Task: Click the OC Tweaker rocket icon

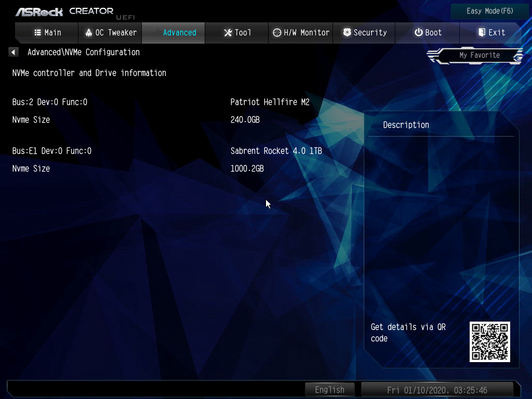Action: 88,33
